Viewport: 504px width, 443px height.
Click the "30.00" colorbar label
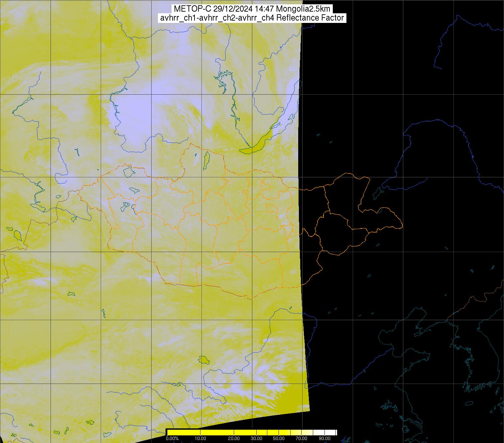coord(256,438)
